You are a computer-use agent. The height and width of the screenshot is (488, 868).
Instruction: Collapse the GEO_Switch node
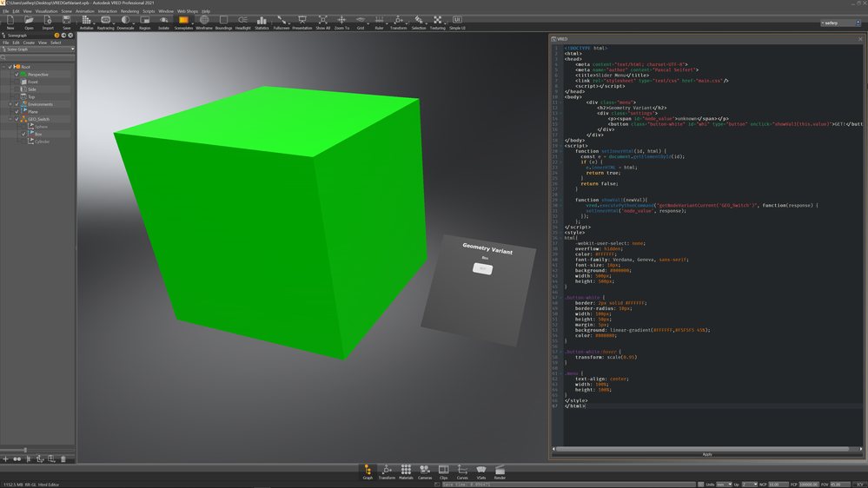[10, 119]
